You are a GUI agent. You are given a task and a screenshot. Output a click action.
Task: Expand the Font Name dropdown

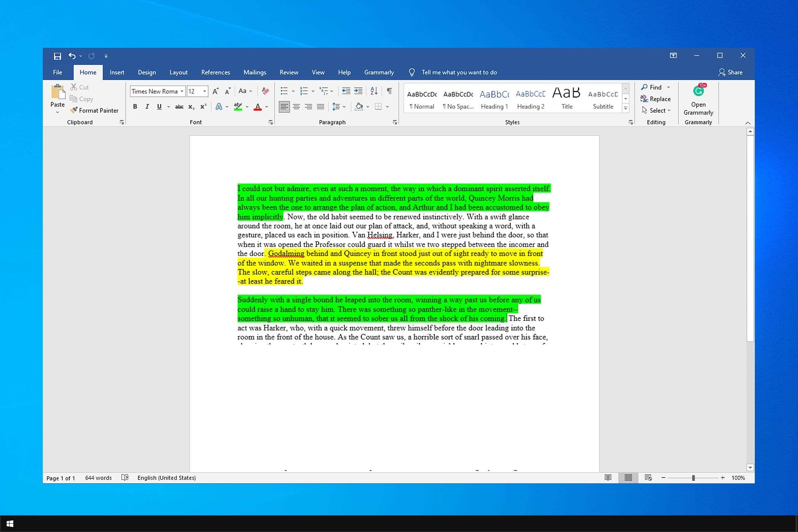(x=182, y=91)
